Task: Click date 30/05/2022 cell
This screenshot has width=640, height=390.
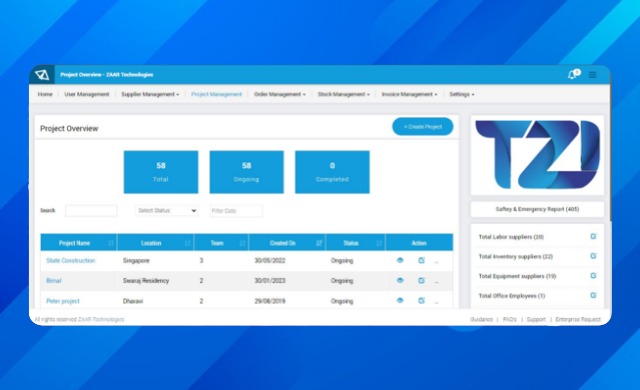Action: pyautogui.click(x=270, y=260)
